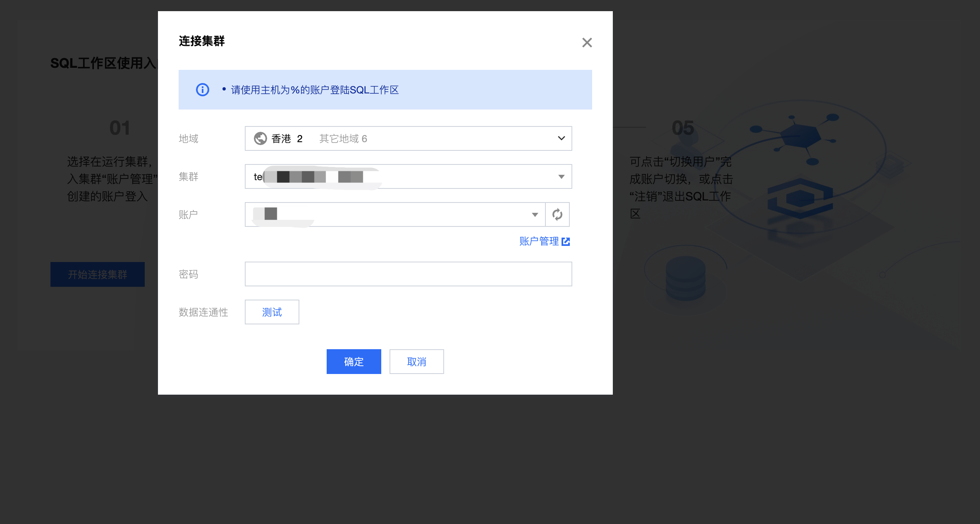
Task: Click the info icon in blue banner
Action: pos(202,90)
